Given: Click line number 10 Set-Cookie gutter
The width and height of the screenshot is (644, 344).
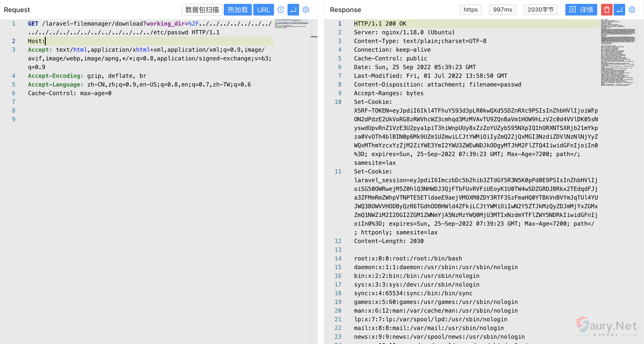Looking at the screenshot, I should coord(338,102).
